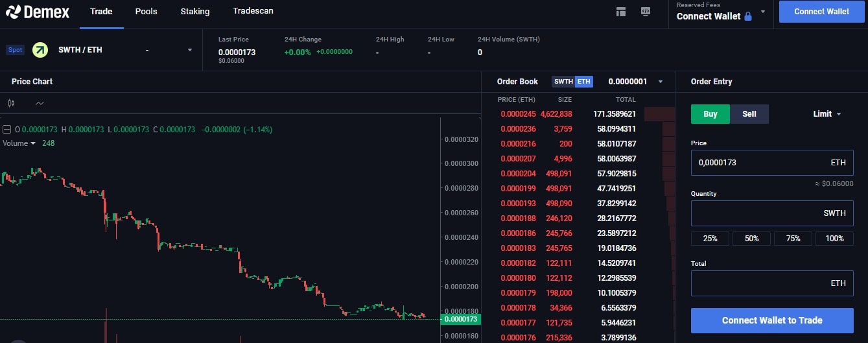This screenshot has height=343, width=868.
Task: Open the Pools tab
Action: (x=147, y=12)
